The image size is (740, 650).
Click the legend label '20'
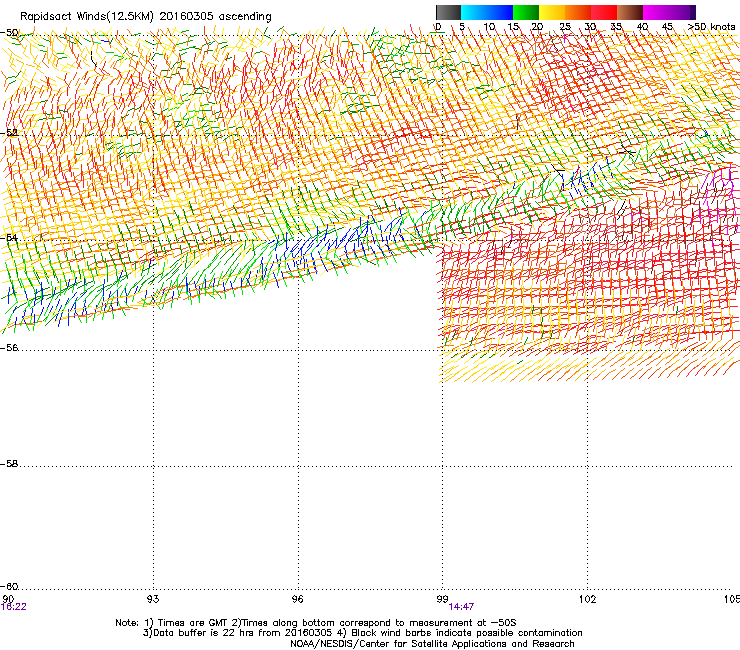pos(538,27)
